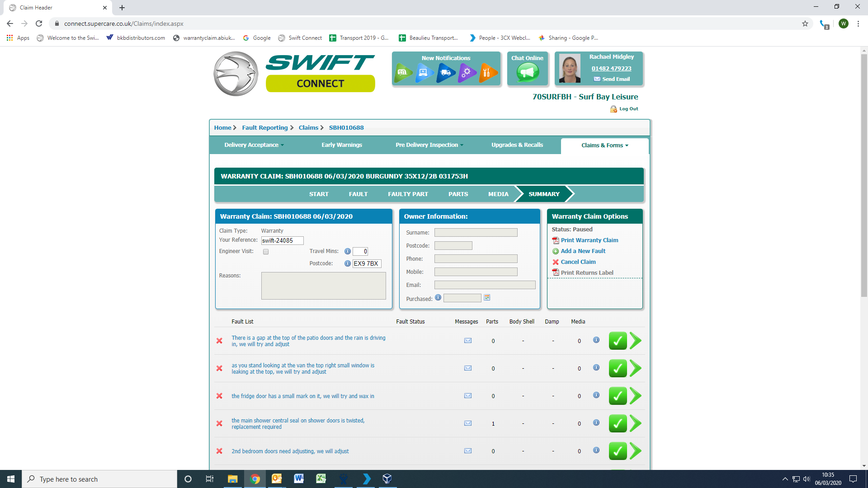
Task: Click the blue delivery van notification icon
Action: pyautogui.click(x=446, y=72)
